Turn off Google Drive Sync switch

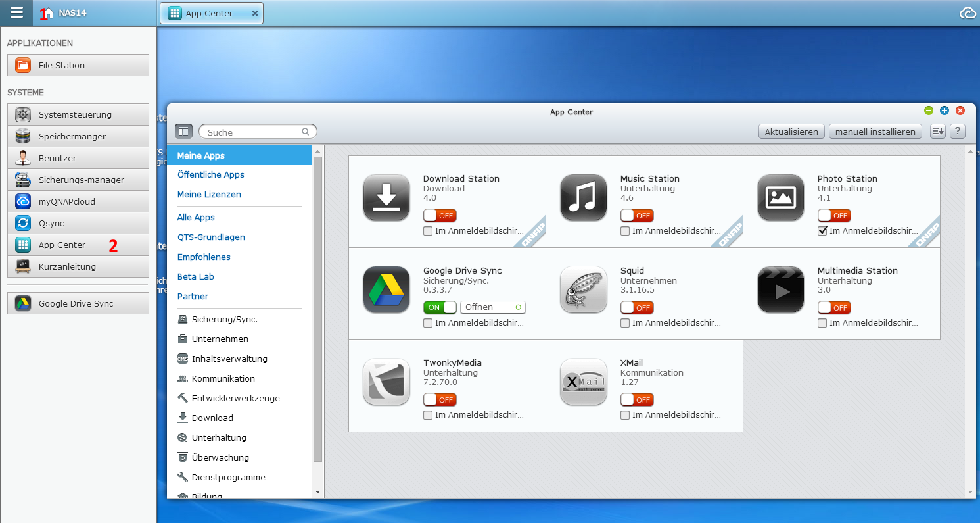pyautogui.click(x=440, y=307)
